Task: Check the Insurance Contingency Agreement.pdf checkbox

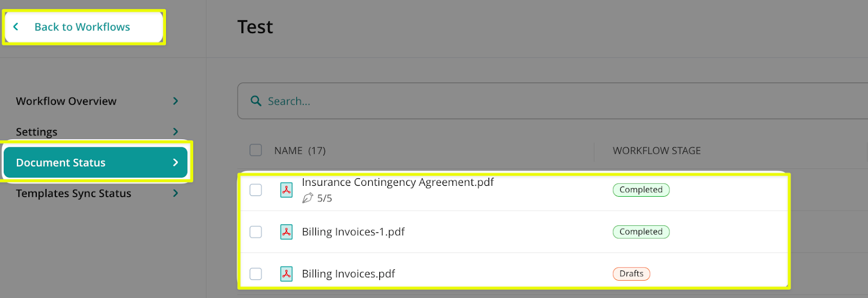Action: tap(256, 190)
